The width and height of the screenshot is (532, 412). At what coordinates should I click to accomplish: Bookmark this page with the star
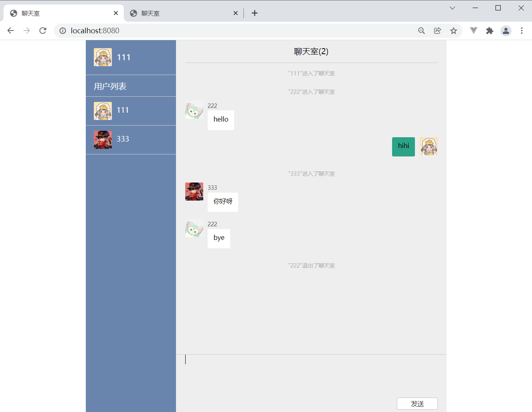(x=453, y=30)
